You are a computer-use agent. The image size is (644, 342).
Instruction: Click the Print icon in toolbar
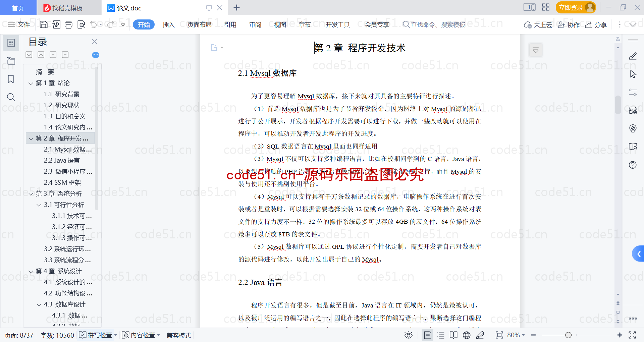point(68,24)
